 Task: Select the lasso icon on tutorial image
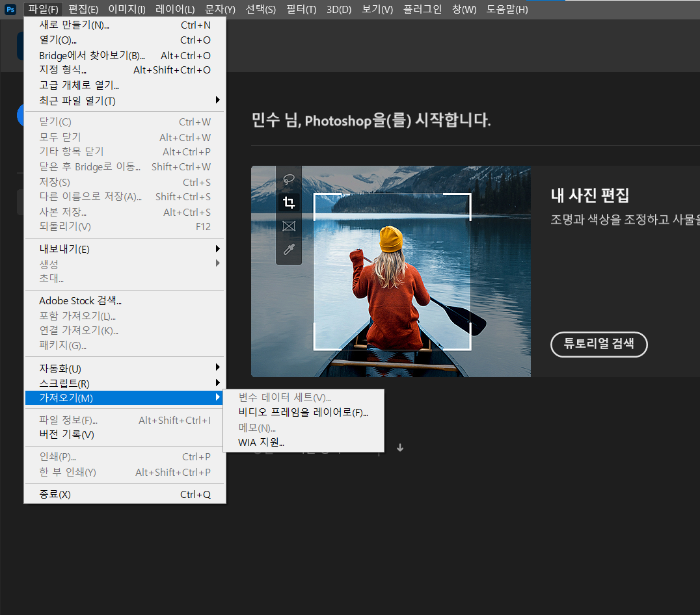tap(289, 179)
